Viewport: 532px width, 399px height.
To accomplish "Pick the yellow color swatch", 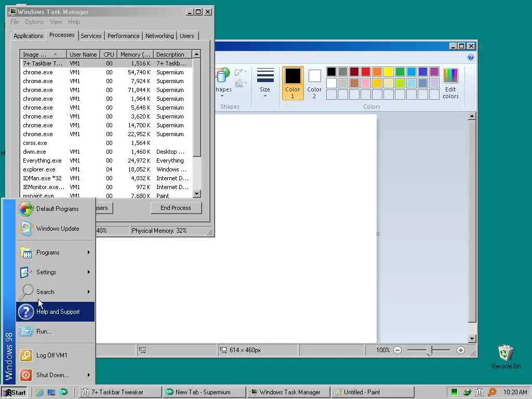I will [389, 72].
